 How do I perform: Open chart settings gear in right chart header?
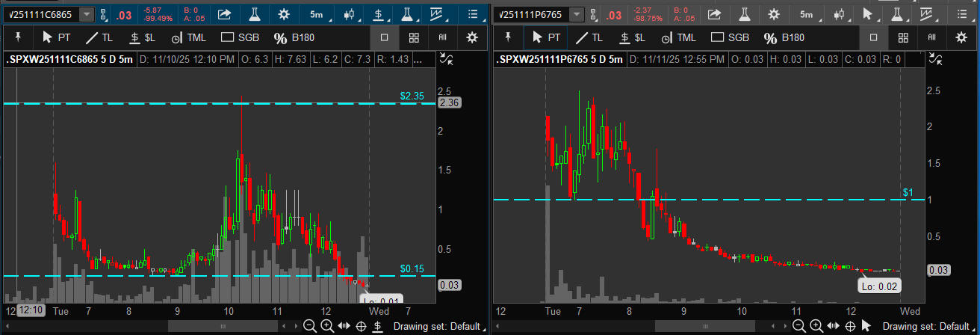point(773,14)
